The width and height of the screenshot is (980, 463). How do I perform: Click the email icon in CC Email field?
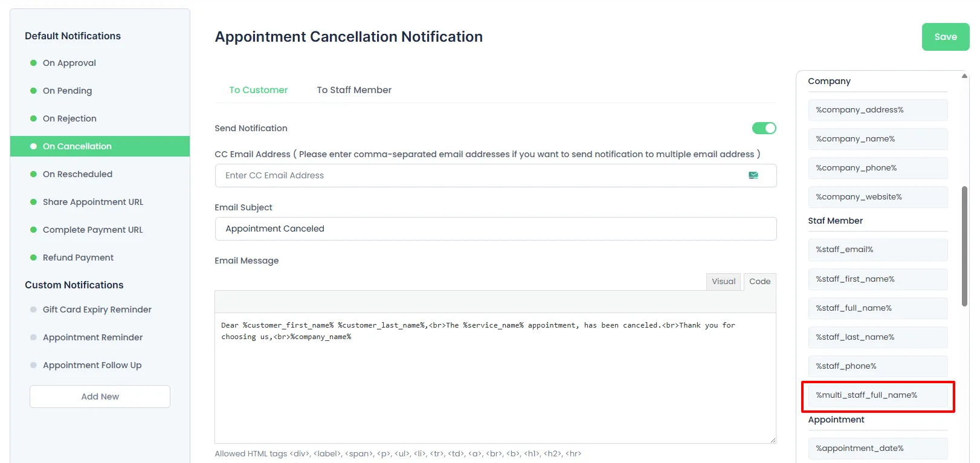[x=753, y=175]
